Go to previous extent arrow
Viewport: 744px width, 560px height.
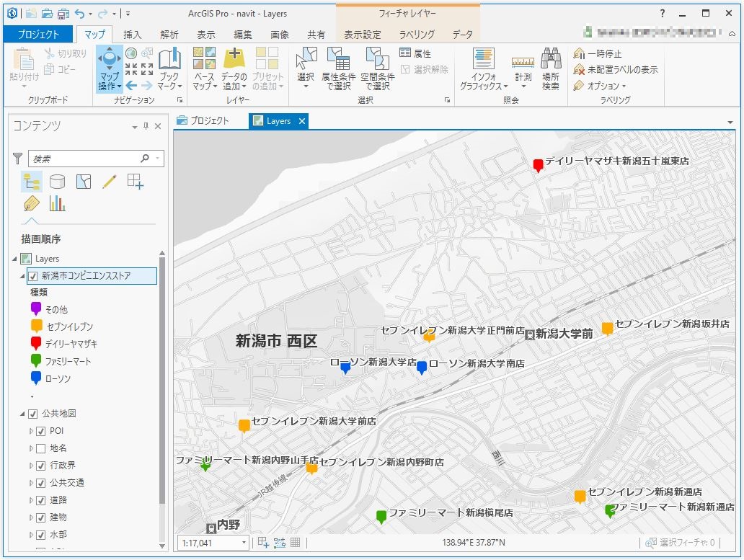point(131,85)
